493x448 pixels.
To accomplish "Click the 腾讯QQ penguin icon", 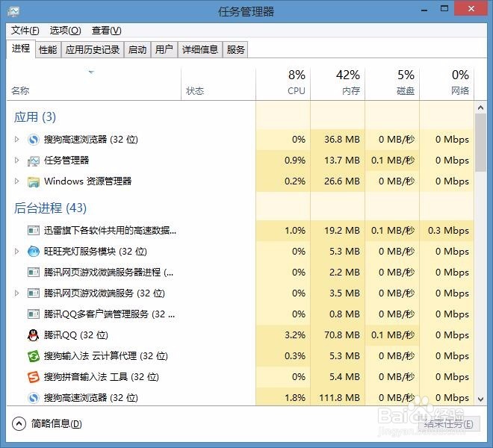I will (34, 335).
